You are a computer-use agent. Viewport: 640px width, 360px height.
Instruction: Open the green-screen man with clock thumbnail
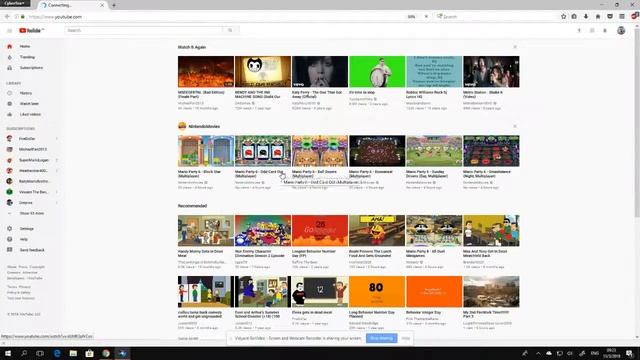point(377,71)
